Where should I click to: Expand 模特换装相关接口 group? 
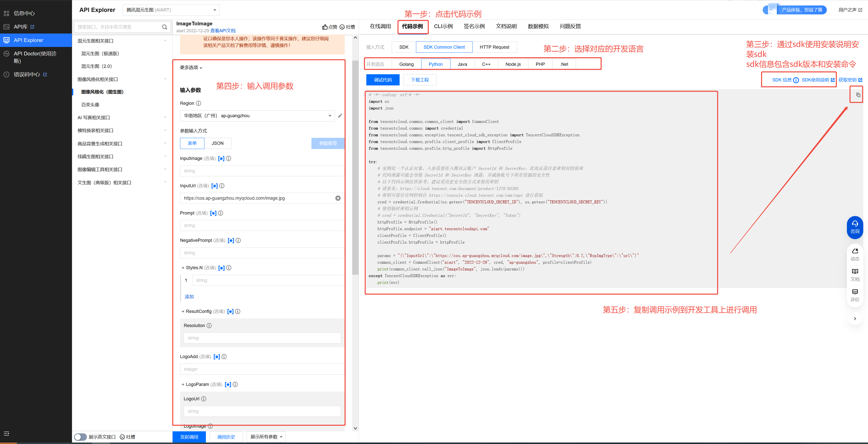point(165,130)
